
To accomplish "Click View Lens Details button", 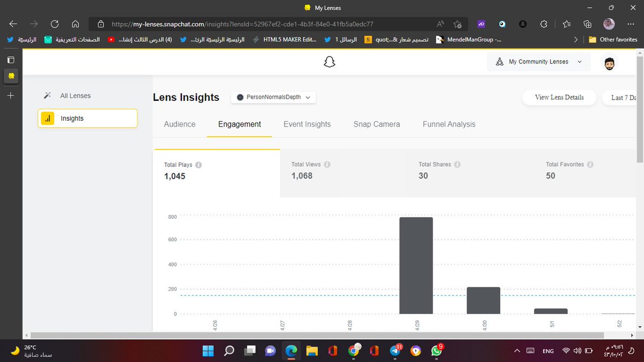I will tap(559, 97).
